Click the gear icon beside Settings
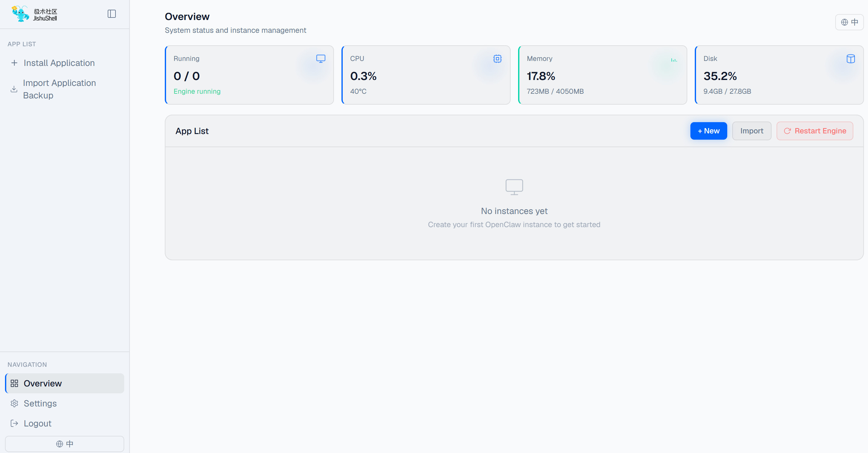 (x=14, y=403)
